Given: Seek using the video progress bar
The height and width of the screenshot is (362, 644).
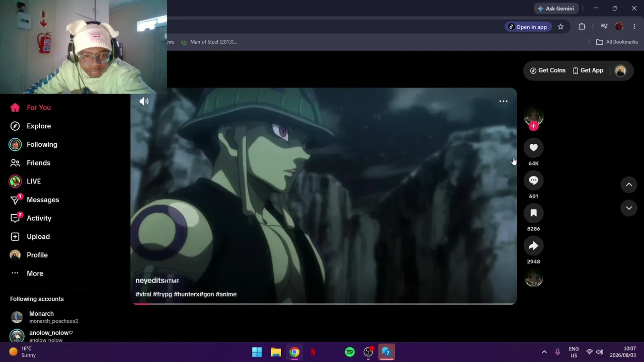Looking at the screenshot, I should 324,304.
